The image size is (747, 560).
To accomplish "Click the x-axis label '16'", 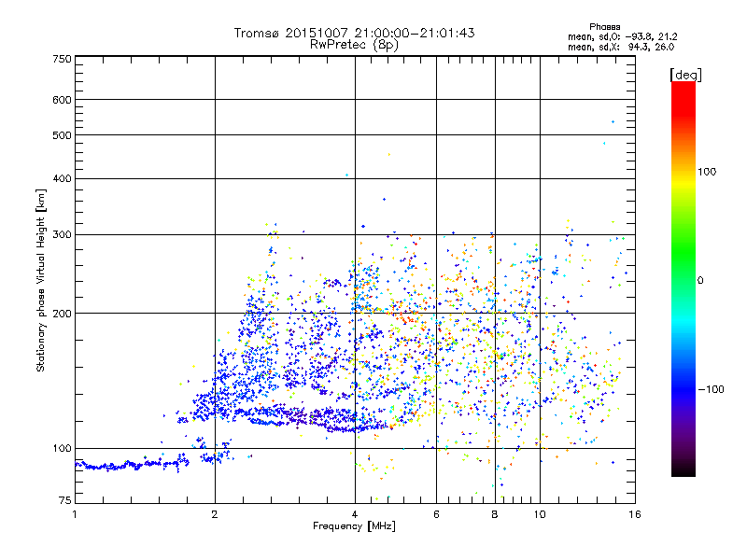I will pyautogui.click(x=635, y=514).
